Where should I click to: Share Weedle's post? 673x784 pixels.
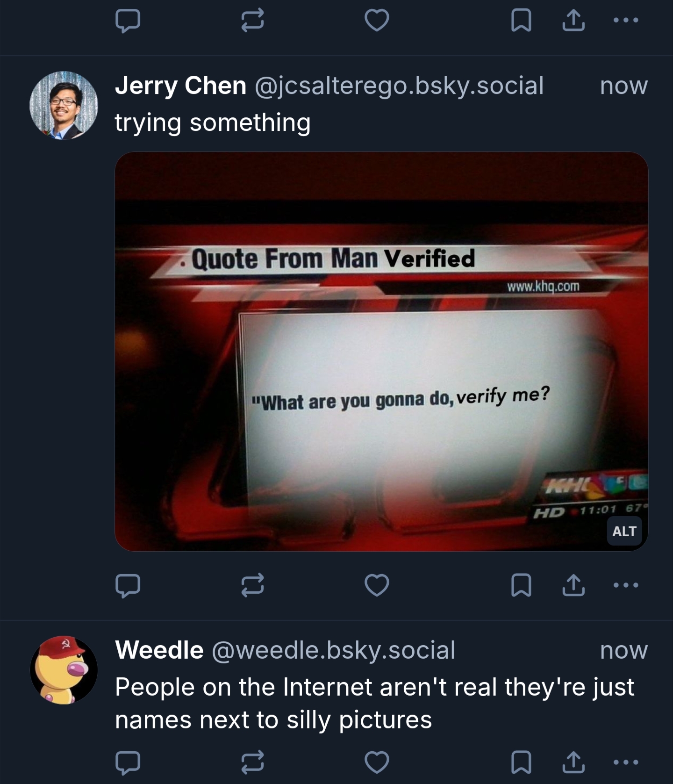tap(573, 762)
